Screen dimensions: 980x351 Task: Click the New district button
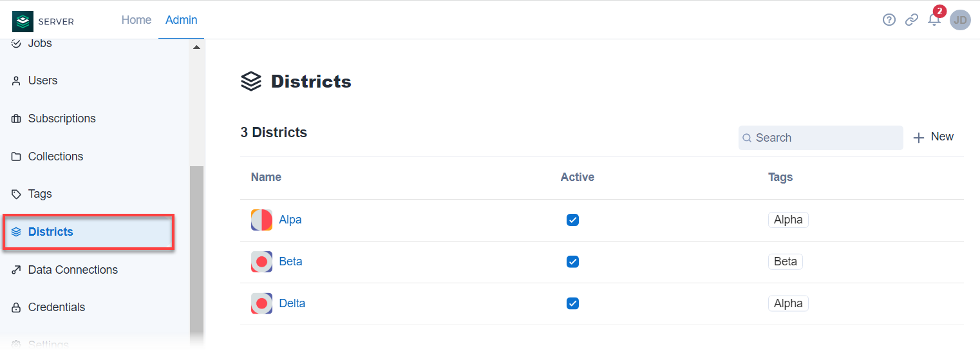(934, 137)
